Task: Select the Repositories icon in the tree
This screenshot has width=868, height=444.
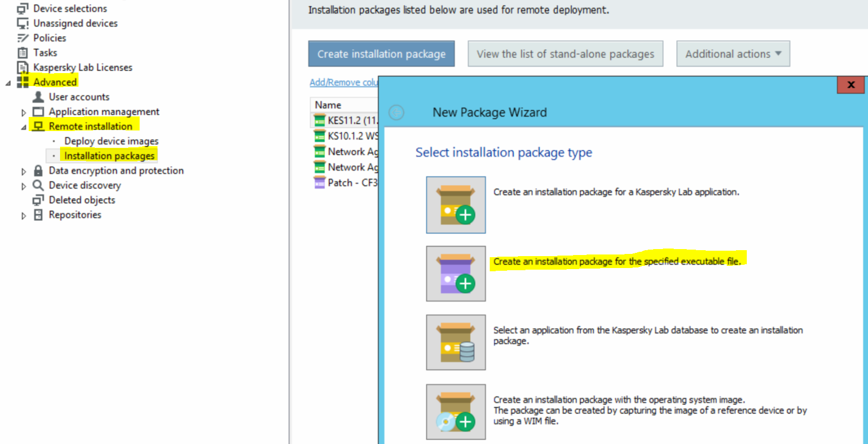Action: tap(38, 215)
